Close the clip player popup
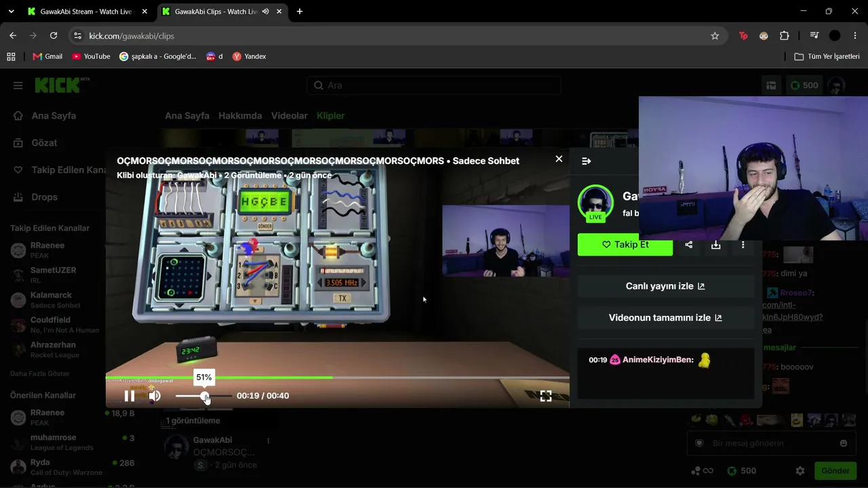 pyautogui.click(x=559, y=159)
